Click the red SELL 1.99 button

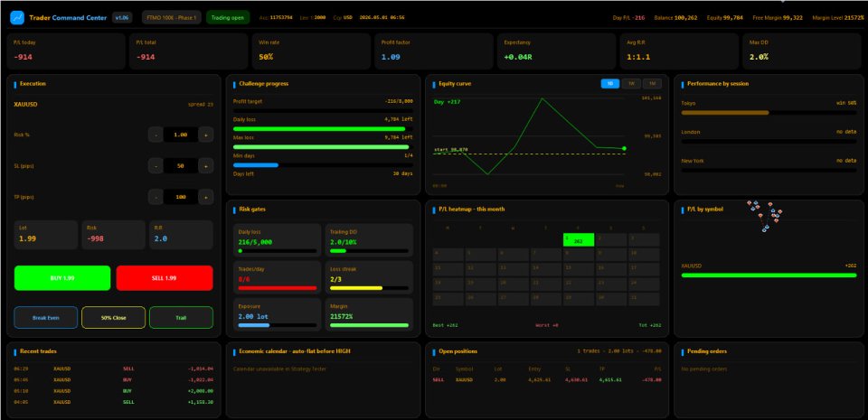165,278
